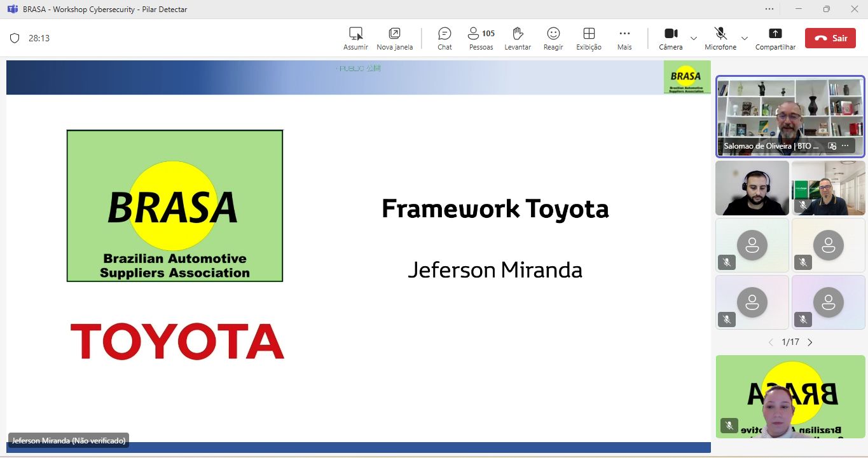
Task: Share screen with Compartilhar button
Action: point(775,34)
